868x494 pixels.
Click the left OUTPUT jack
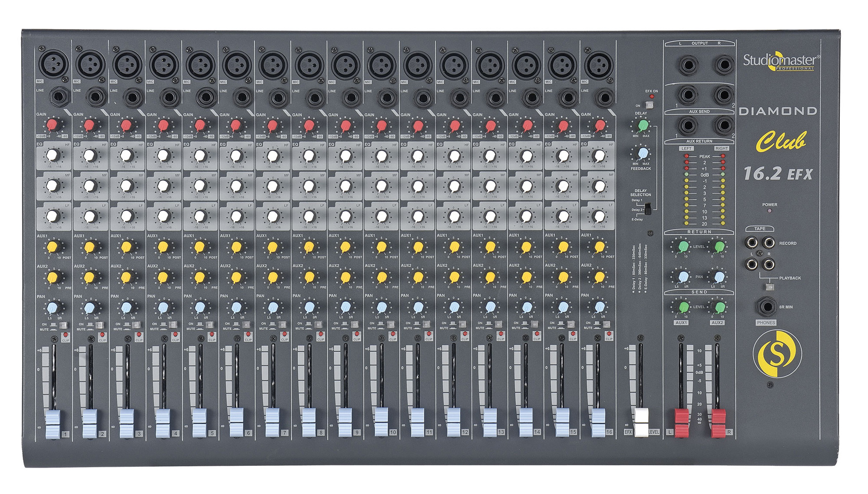688,64
